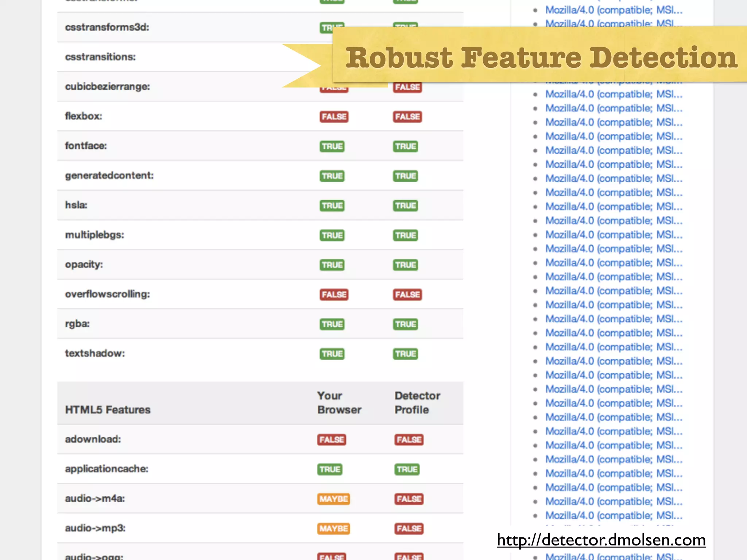This screenshot has height=560, width=747.
Task: Click multiplebgs Detector Profile TRUE badge
Action: [406, 236]
